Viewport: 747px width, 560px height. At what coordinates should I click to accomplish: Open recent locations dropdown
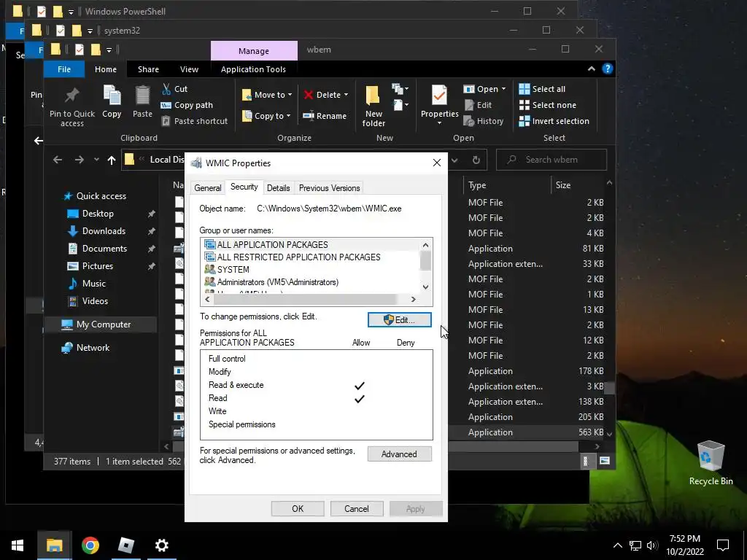[96, 160]
